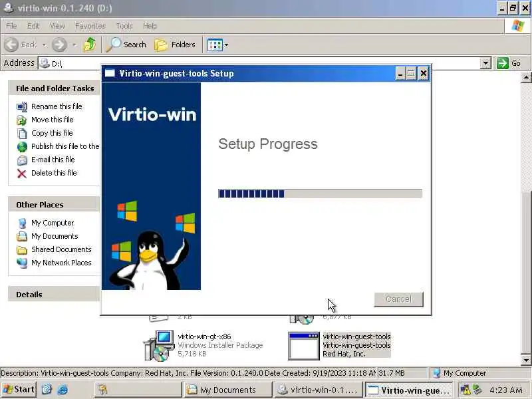Click the Windows flag logo in Explorer
This screenshot has width=532, height=399.
(518, 25)
